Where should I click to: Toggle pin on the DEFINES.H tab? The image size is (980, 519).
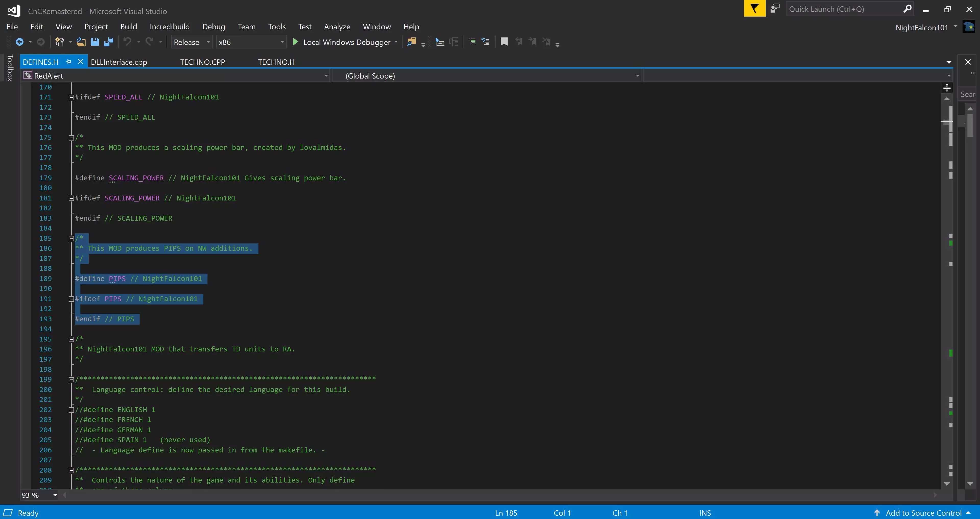[68, 62]
